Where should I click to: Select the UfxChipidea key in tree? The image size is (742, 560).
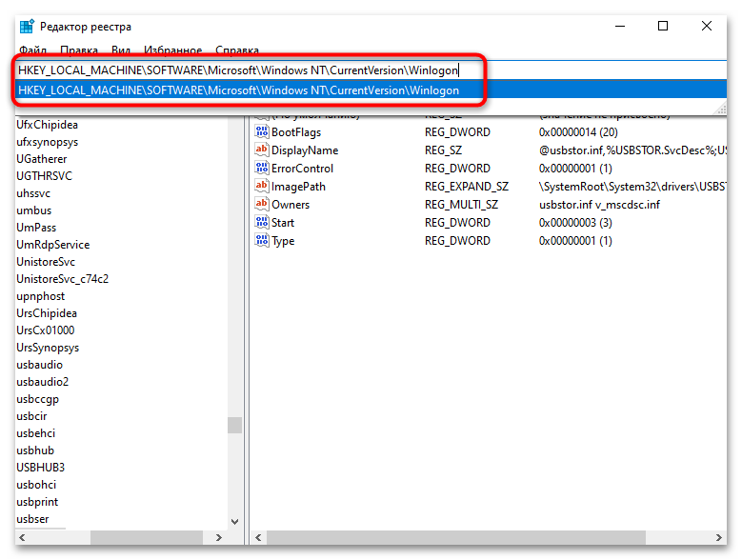pos(47,125)
